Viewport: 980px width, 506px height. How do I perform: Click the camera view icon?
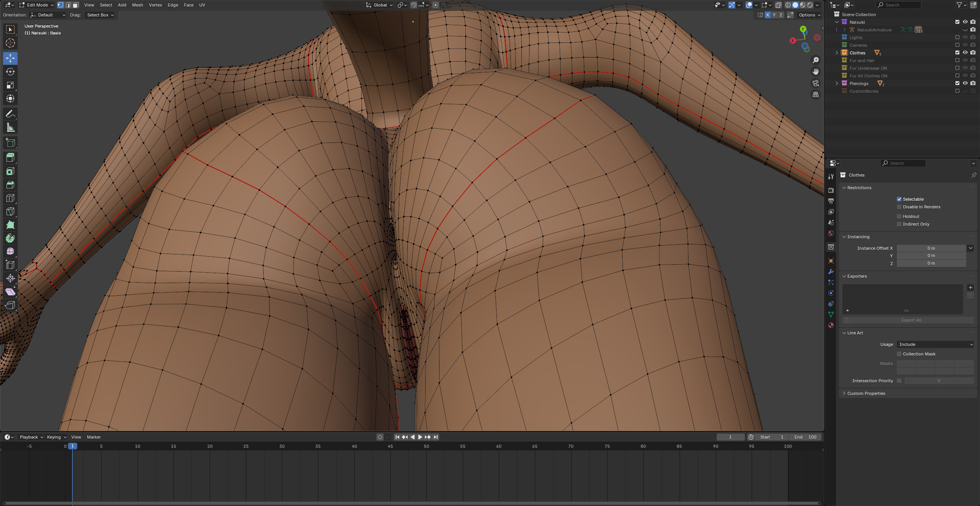click(x=816, y=83)
